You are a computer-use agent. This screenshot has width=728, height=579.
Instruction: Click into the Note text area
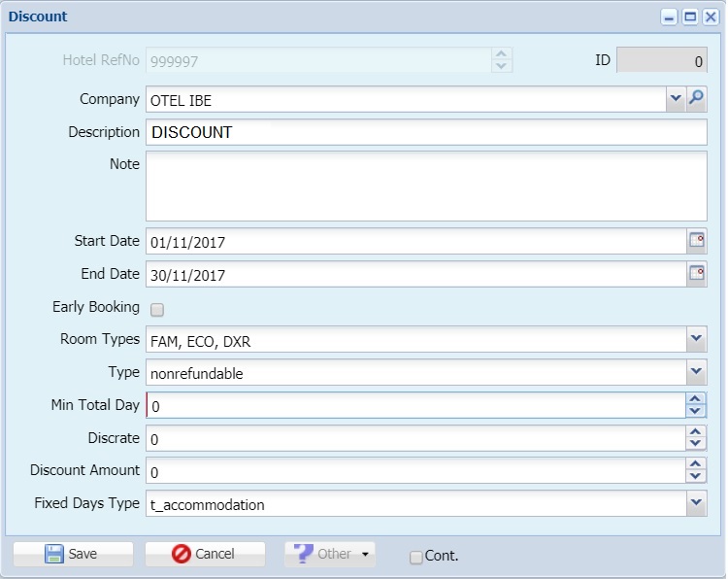(426, 186)
